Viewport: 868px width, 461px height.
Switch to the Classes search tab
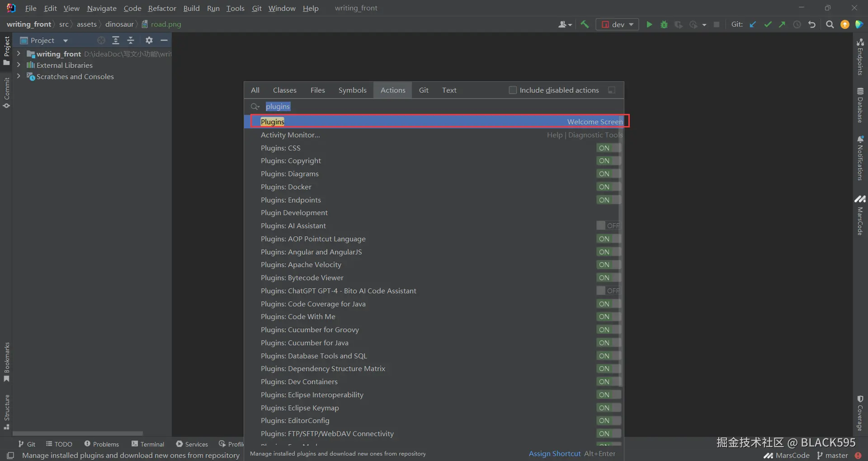tap(285, 90)
